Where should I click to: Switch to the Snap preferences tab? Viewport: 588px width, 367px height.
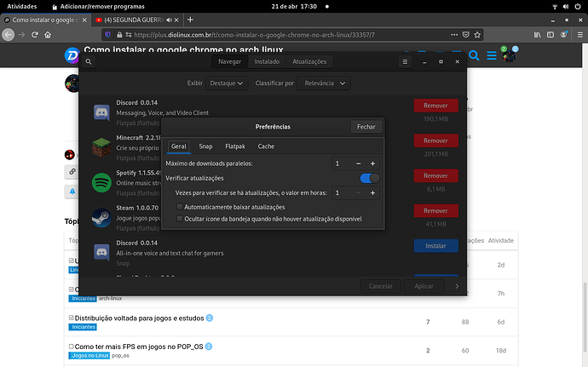click(205, 146)
